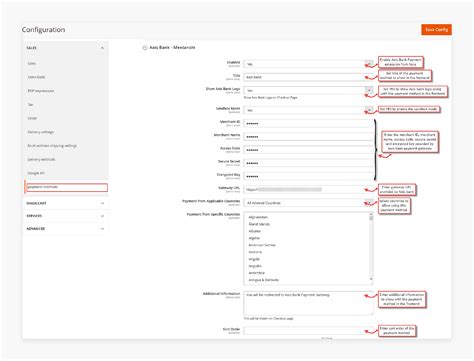Click the Gateway URL field

click(308, 189)
